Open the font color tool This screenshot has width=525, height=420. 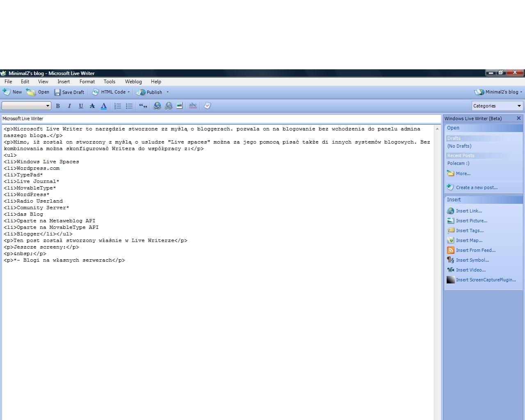pos(104,106)
